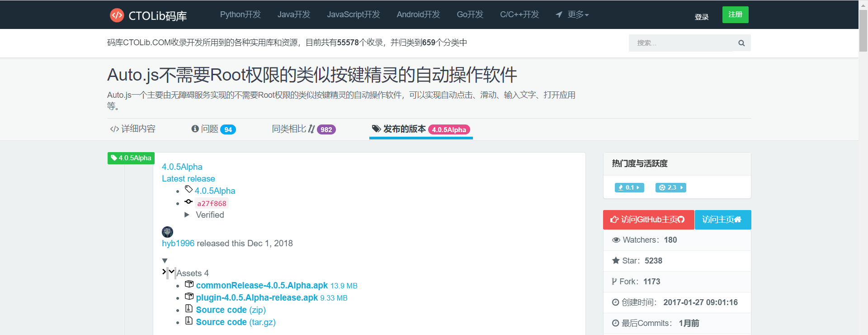Click the fork icon next to Fork count
Viewport: 868px width, 335px height.
click(x=614, y=282)
